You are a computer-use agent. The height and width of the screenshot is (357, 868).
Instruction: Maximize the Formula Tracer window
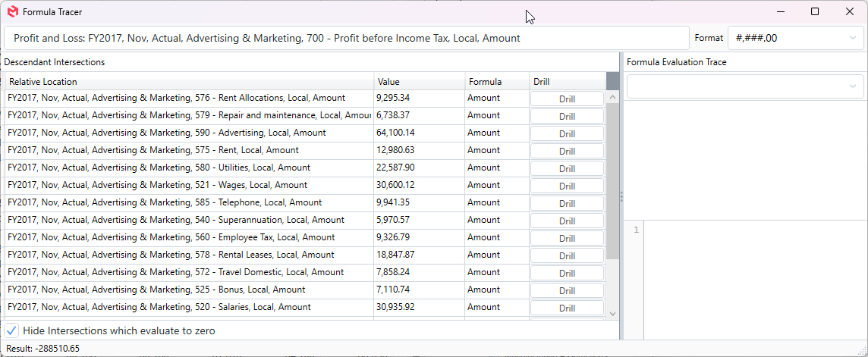(x=815, y=12)
